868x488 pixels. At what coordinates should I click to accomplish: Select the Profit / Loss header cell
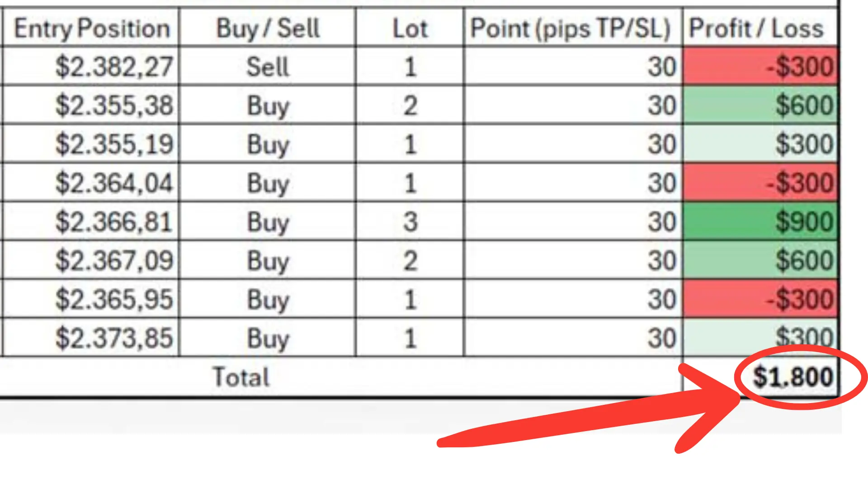[x=760, y=27]
